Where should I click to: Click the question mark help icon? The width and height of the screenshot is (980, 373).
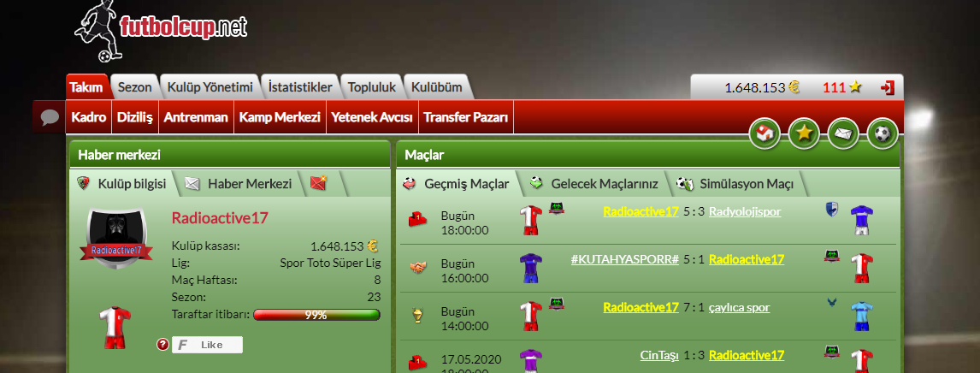[162, 344]
